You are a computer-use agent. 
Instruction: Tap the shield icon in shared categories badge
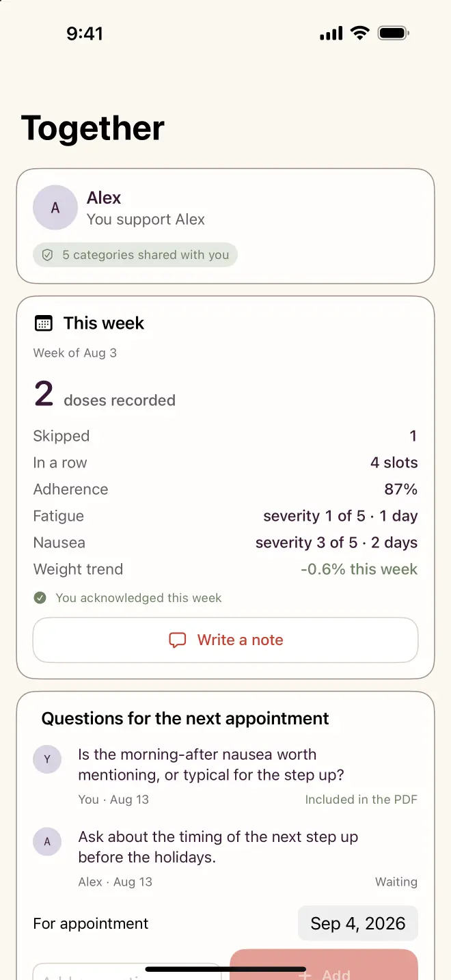tap(47, 255)
